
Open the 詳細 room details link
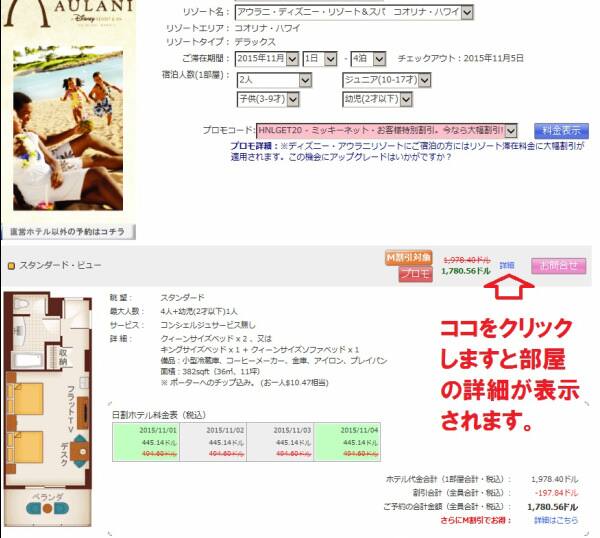tap(507, 265)
